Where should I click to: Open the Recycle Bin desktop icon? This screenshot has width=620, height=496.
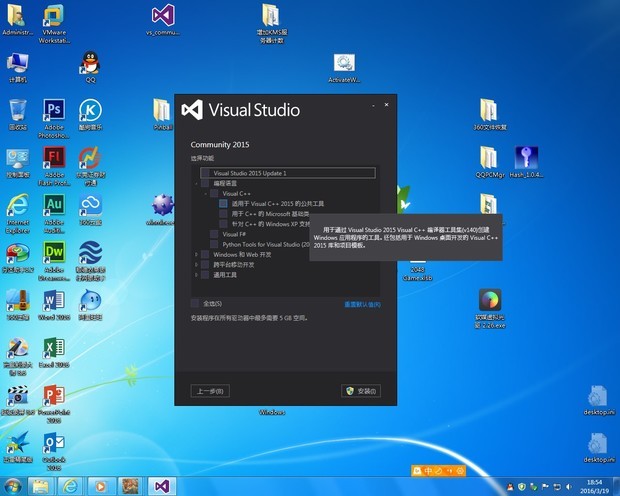pyautogui.click(x=17, y=115)
